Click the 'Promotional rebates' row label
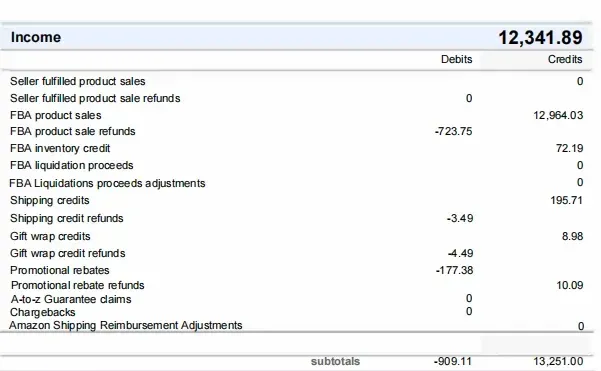 59,270
